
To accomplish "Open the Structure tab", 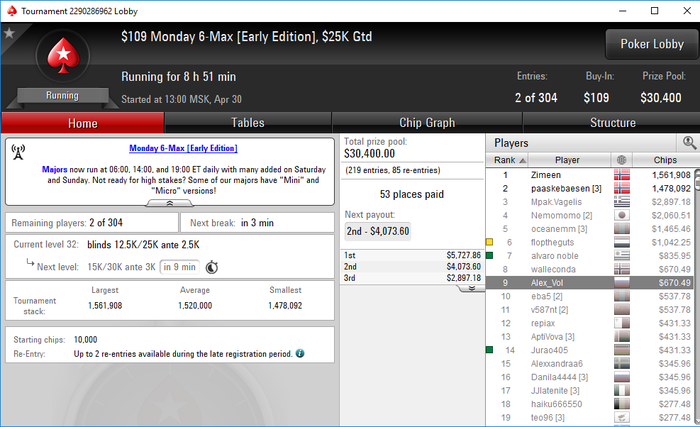I will [612, 123].
